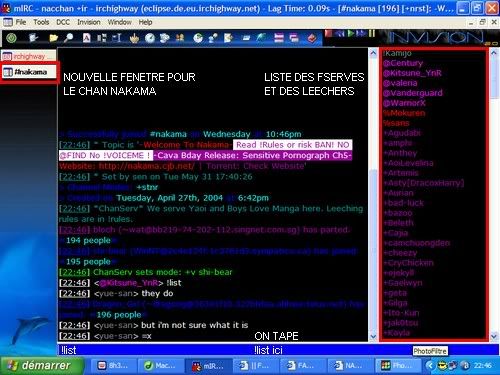Select @Kitsune_YnR in the nick list
Viewport: 500px width, 375px height.
click(412, 73)
